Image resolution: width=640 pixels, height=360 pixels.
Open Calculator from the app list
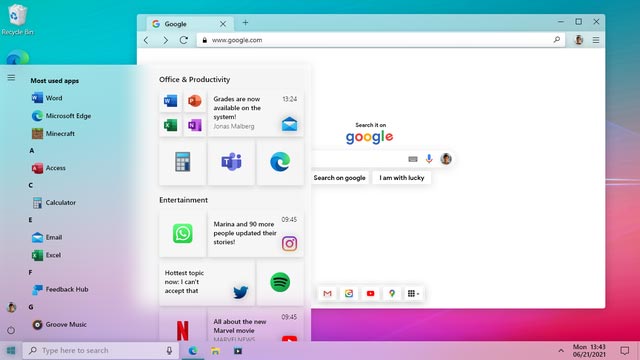pos(53,202)
